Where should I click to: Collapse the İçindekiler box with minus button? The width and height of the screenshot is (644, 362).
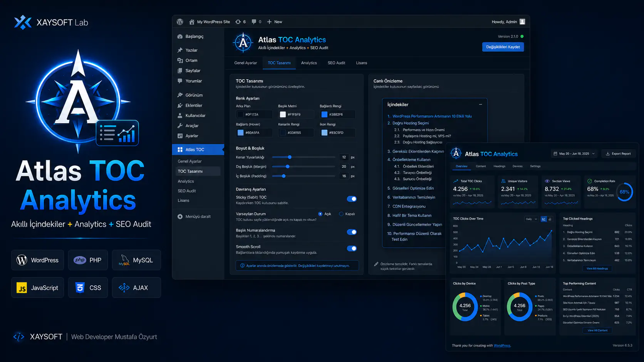tap(480, 104)
